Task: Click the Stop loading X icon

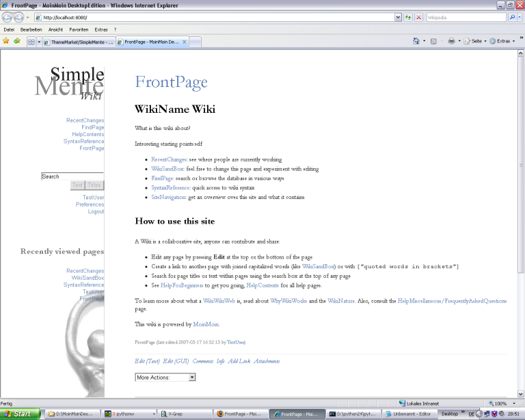Action: (418, 17)
